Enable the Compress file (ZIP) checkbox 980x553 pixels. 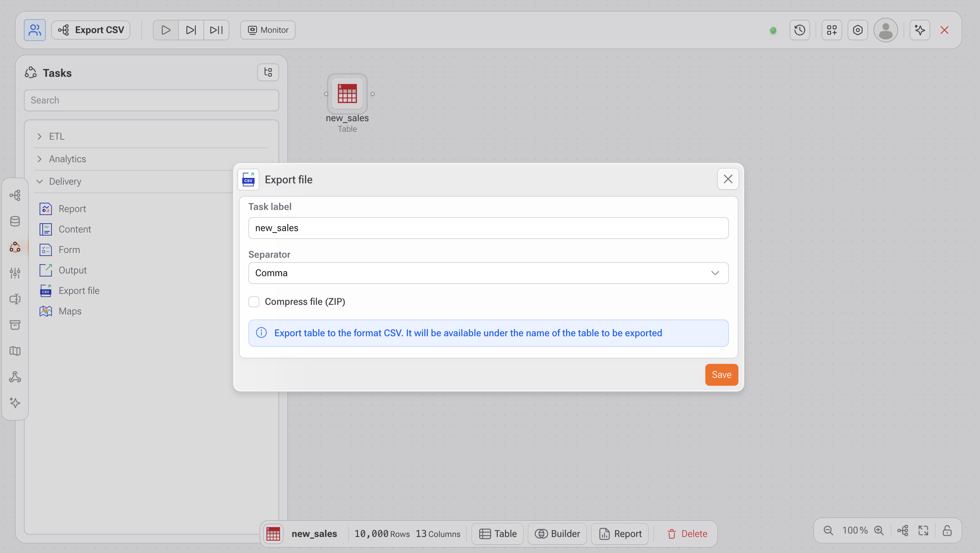point(254,302)
